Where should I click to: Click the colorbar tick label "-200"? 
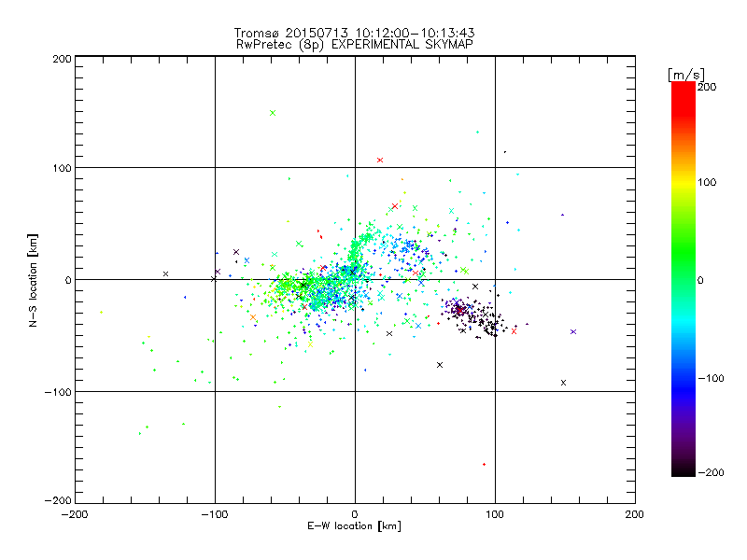click(x=711, y=473)
